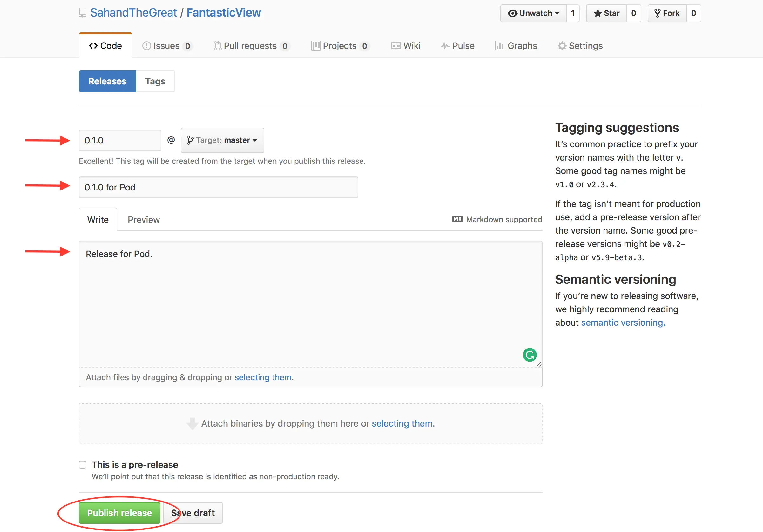The width and height of the screenshot is (763, 532).
Task: Enable the pre-release checkbox
Action: tap(83, 464)
